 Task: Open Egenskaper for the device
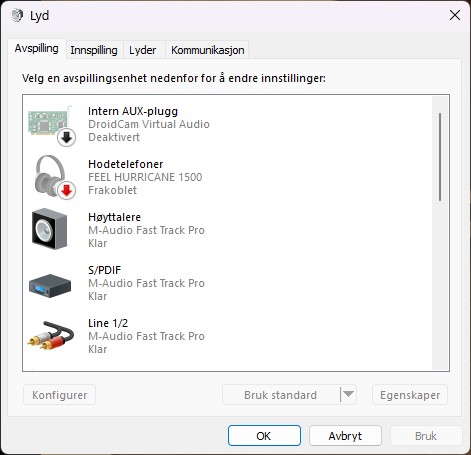pos(410,395)
